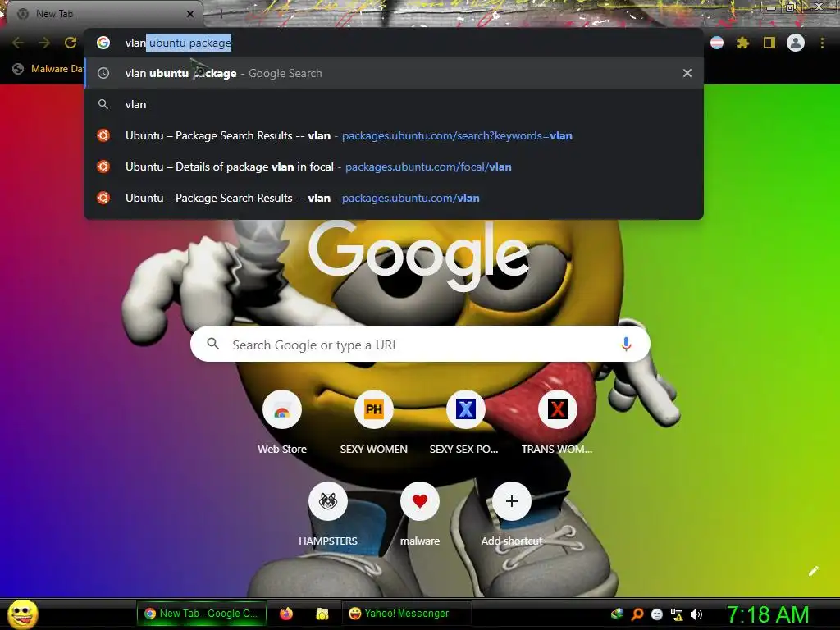
Task: Click the volume speaker tray icon
Action: (x=696, y=614)
